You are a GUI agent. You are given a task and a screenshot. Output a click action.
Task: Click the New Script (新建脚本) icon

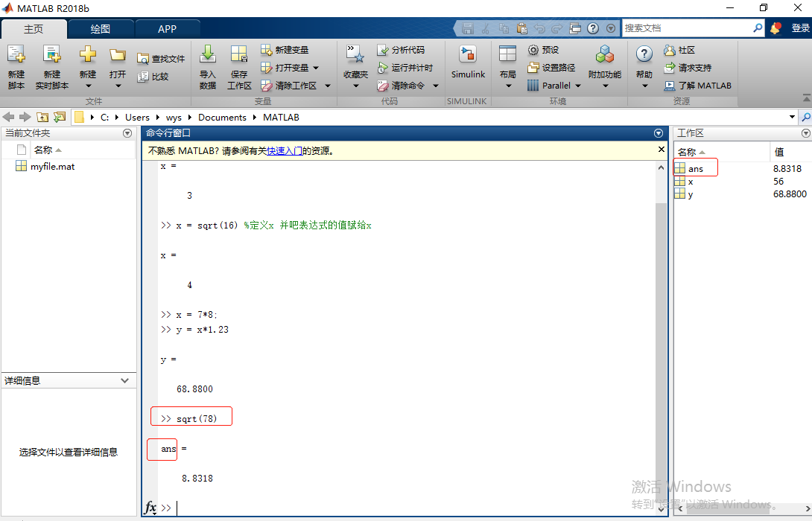coord(16,54)
